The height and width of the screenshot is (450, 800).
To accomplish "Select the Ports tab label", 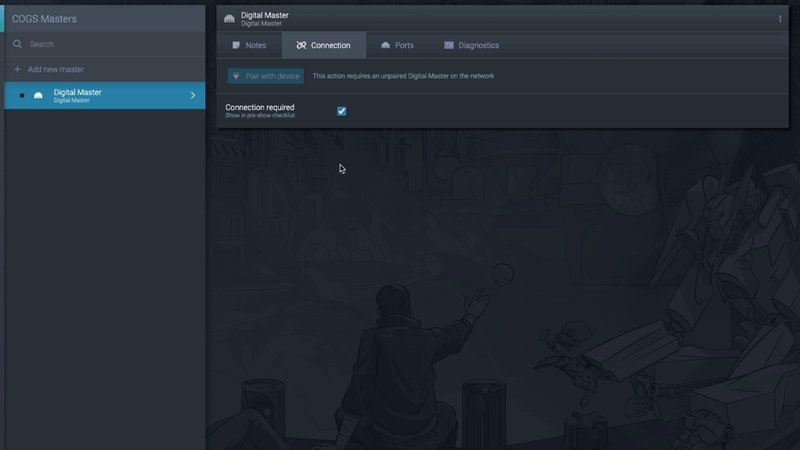I will pyautogui.click(x=404, y=45).
